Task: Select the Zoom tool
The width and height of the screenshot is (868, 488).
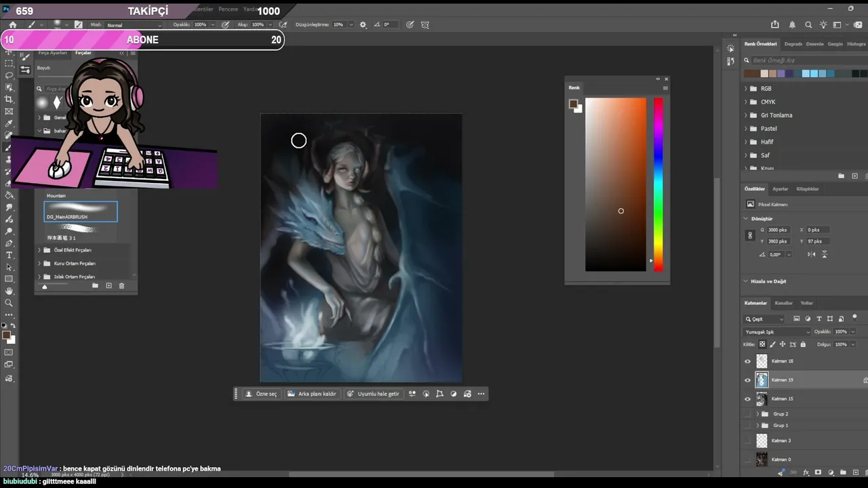Action: pos(9,303)
